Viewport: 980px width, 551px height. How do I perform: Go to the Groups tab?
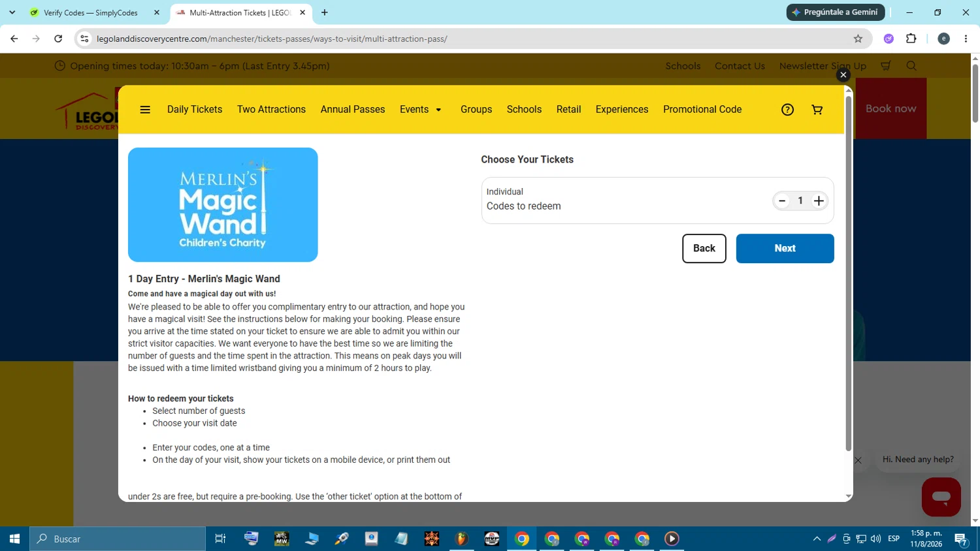[x=476, y=110]
